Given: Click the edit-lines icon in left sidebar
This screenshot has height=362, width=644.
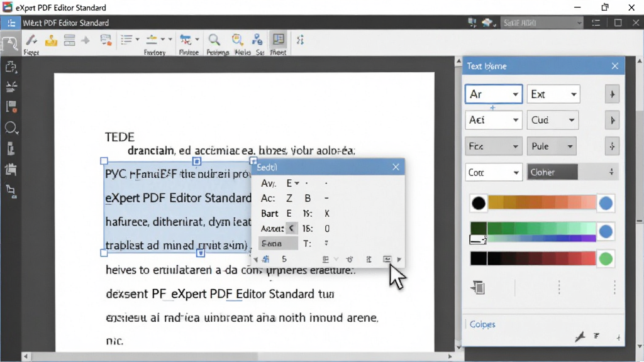Looking at the screenshot, I should [x=11, y=87].
